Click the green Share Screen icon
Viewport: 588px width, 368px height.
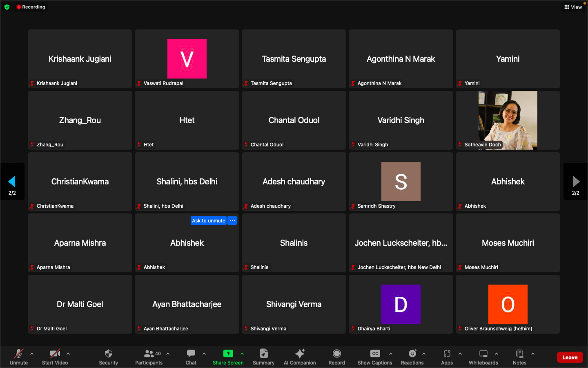click(228, 354)
